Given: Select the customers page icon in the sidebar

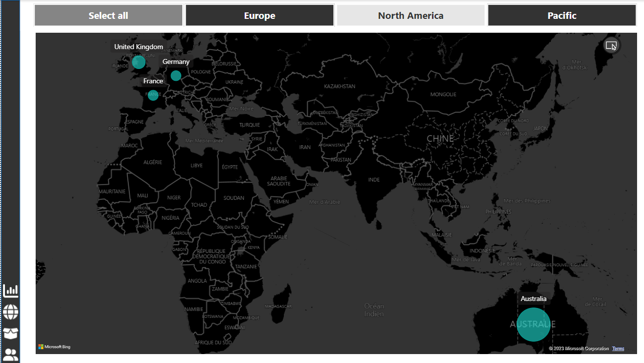Looking at the screenshot, I should (x=11, y=354).
